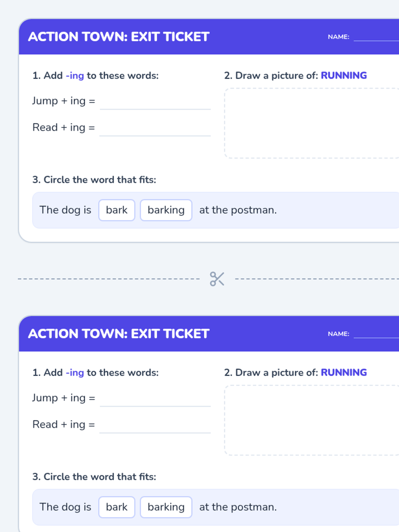Click the dashed drawing box in first ticket
The image size is (399, 532).
312,123
